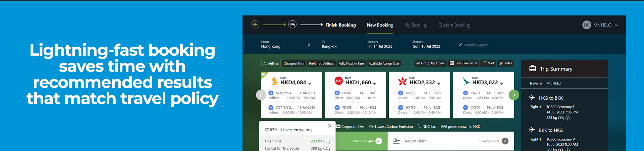Show CO2 info for TG639 flight
This screenshot has width=644, height=151.
pyautogui.click(x=568, y=118)
